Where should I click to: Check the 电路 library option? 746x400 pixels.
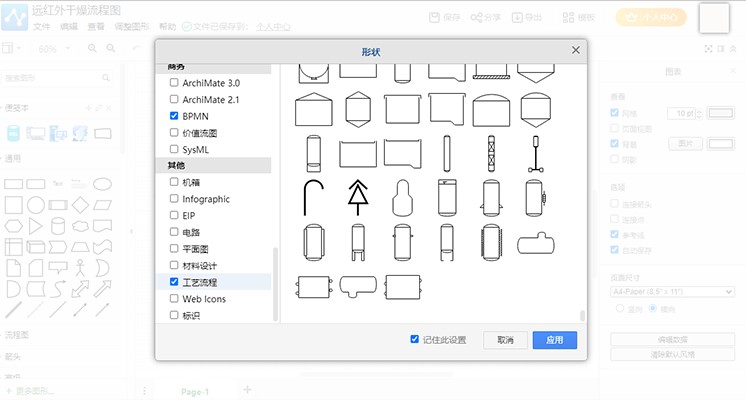pos(174,232)
